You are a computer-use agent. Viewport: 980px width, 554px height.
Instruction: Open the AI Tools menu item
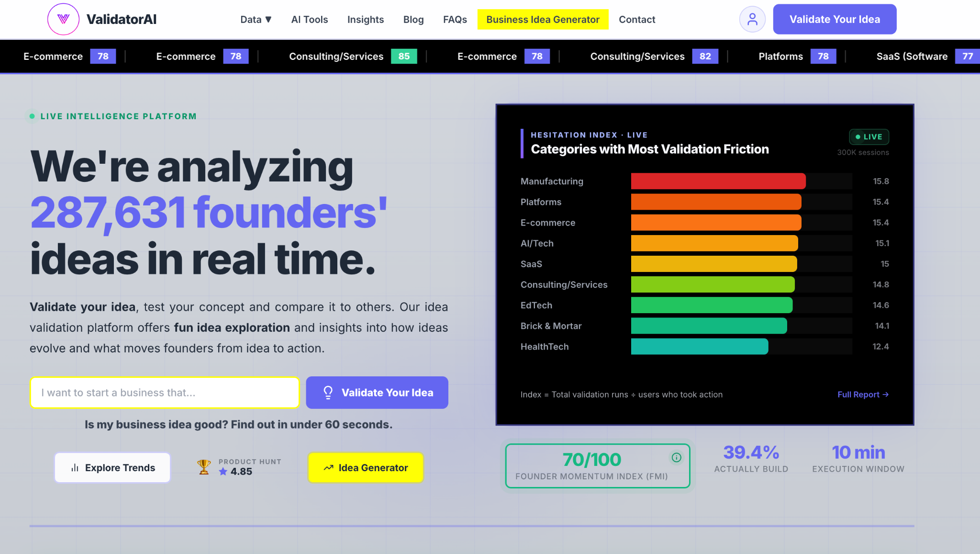tap(310, 20)
